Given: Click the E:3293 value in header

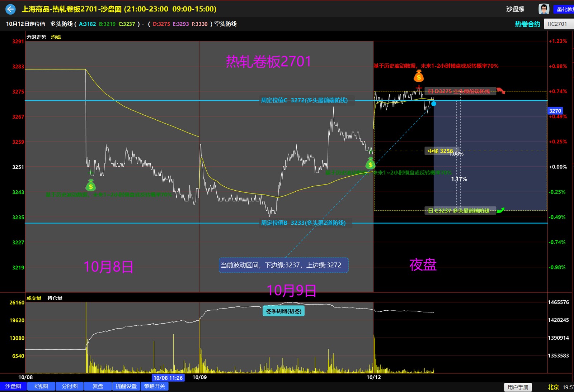Looking at the screenshot, I should coord(181,24).
